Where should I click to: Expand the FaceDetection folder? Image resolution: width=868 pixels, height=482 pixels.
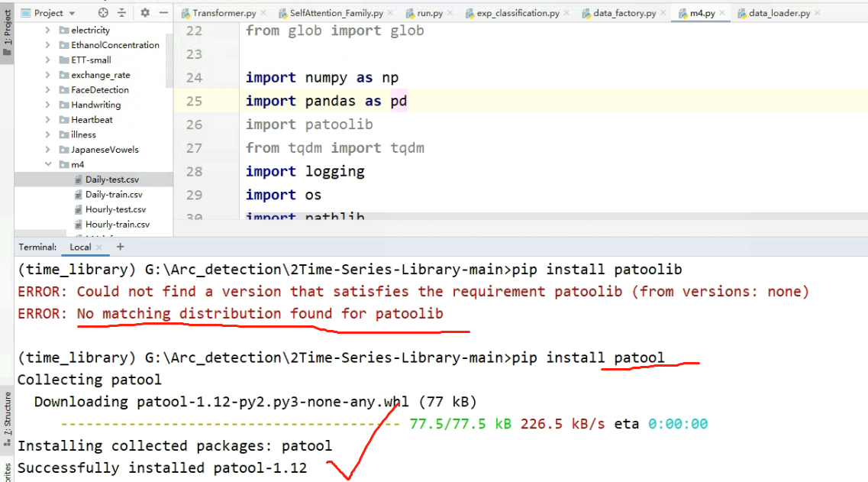pos(47,89)
